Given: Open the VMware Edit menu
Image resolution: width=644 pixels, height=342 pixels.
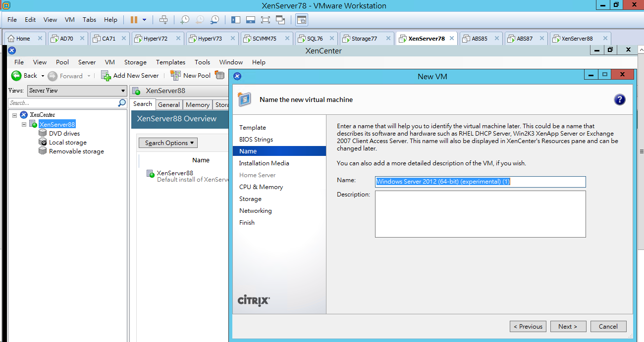Looking at the screenshot, I should pos(30,20).
